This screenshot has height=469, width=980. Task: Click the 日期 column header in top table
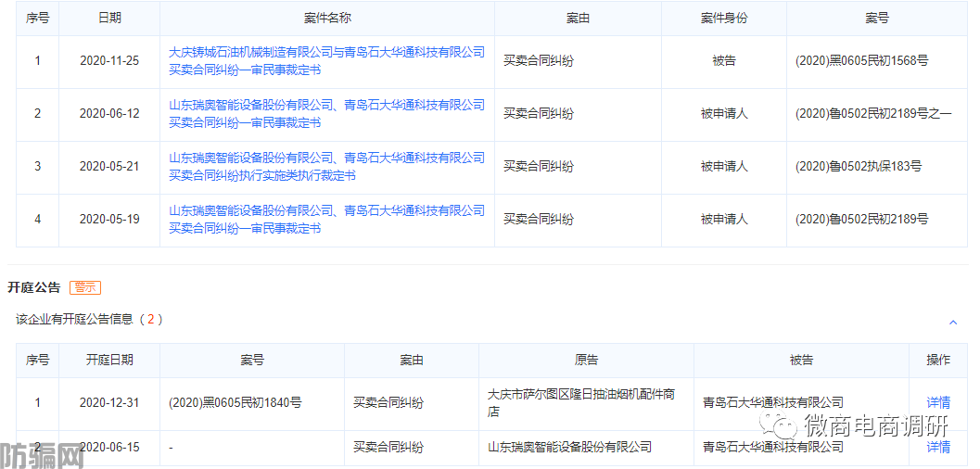pos(109,19)
